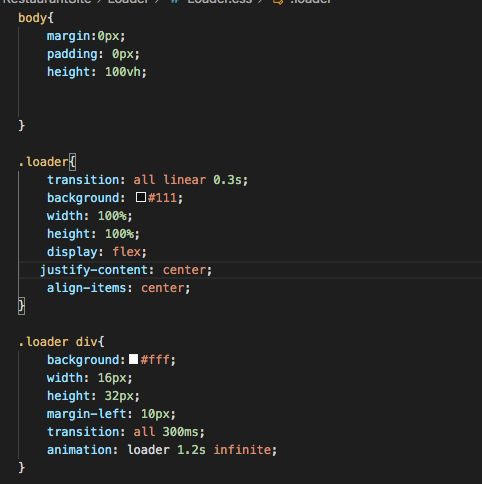Open the #111 color picker swatch
The image size is (482, 484).
tap(141, 197)
